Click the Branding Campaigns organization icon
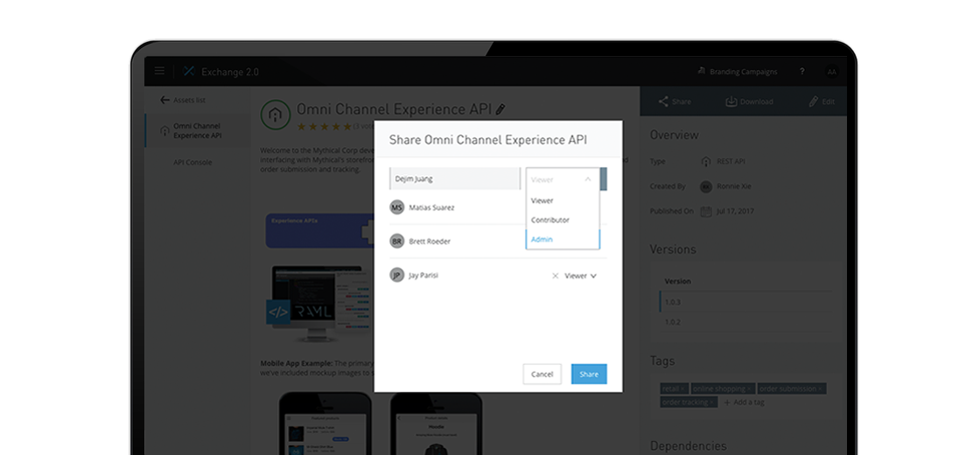 tap(702, 71)
